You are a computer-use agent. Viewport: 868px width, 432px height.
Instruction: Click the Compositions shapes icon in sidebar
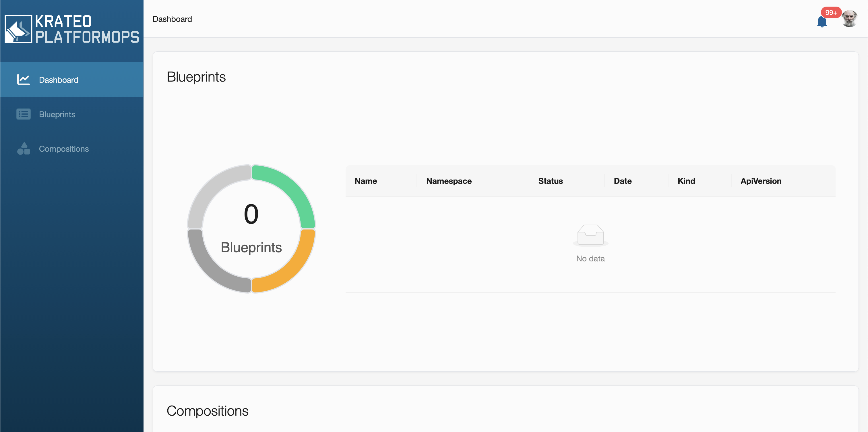[23, 149]
